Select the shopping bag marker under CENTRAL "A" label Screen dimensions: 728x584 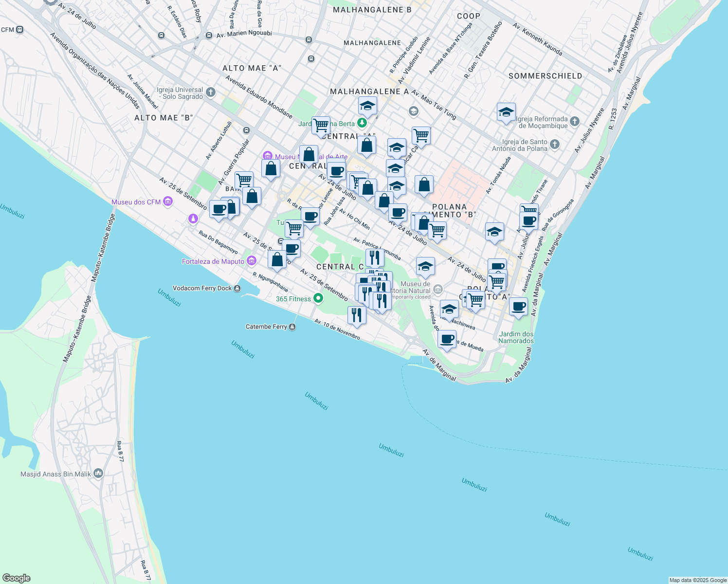[366, 145]
